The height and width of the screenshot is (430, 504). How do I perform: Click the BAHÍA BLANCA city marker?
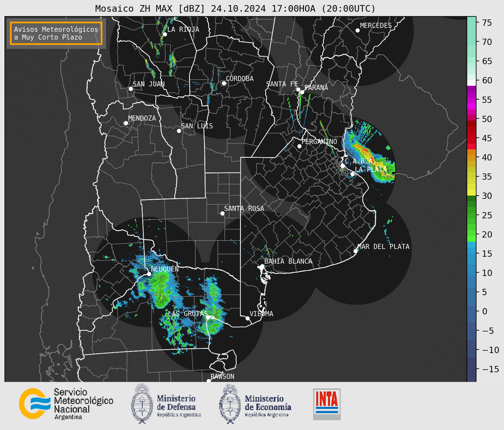(262, 266)
